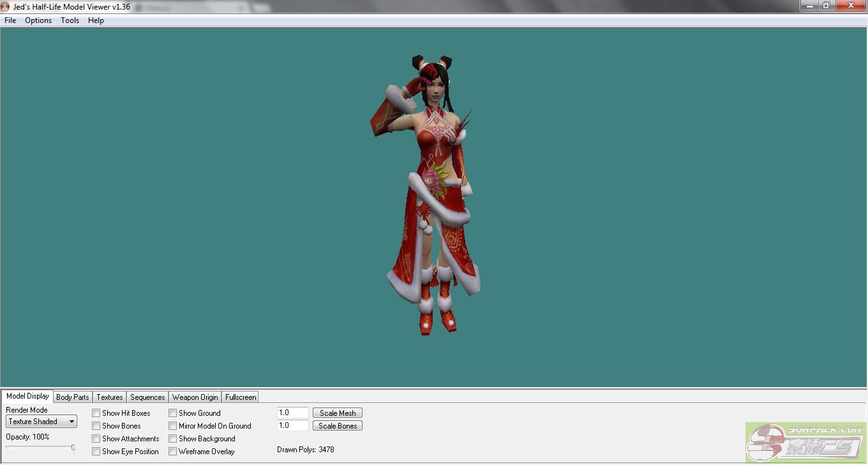Click the bones scale value input field

[293, 425]
